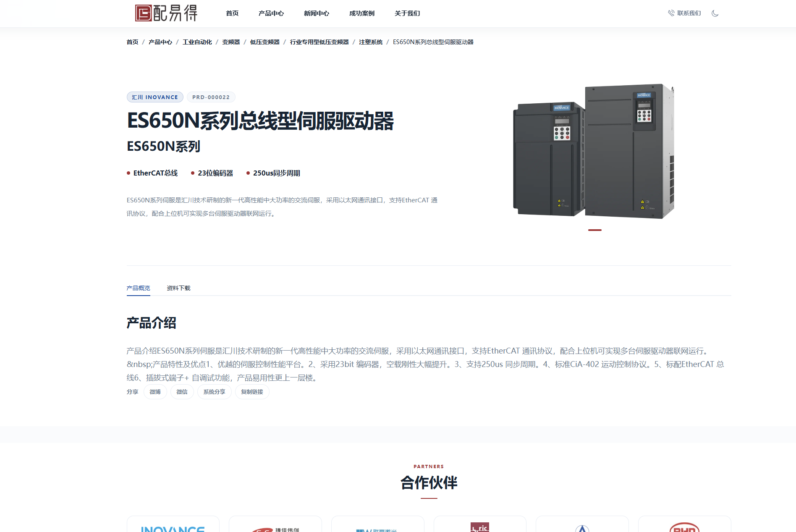This screenshot has width=796, height=532.
Task: Open the 首页 navigation menu item
Action: 232,13
